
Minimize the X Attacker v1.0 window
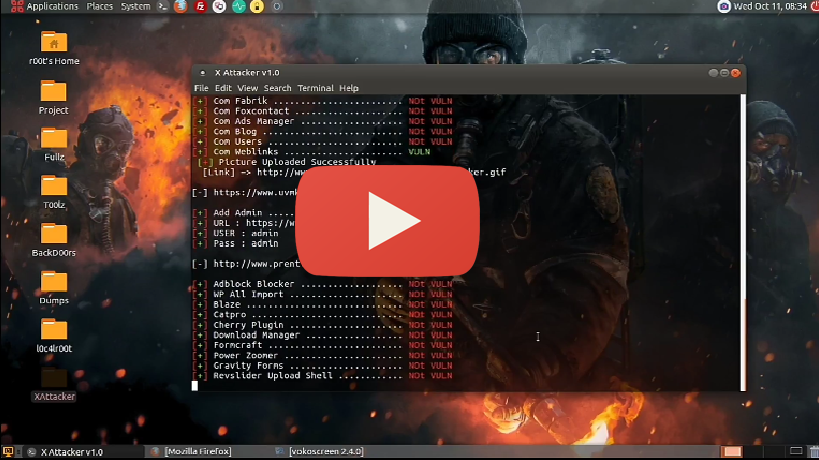pyautogui.click(x=713, y=73)
